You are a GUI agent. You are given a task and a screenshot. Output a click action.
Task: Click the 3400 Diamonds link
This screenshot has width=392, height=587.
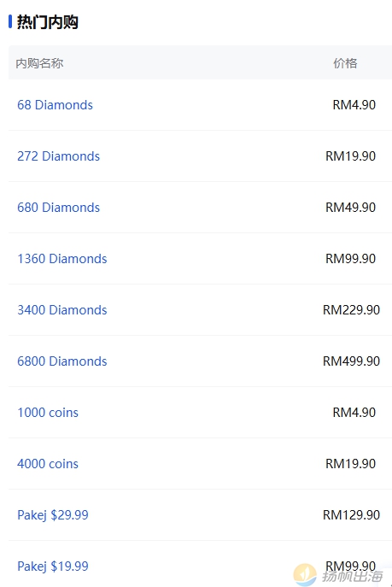62,310
